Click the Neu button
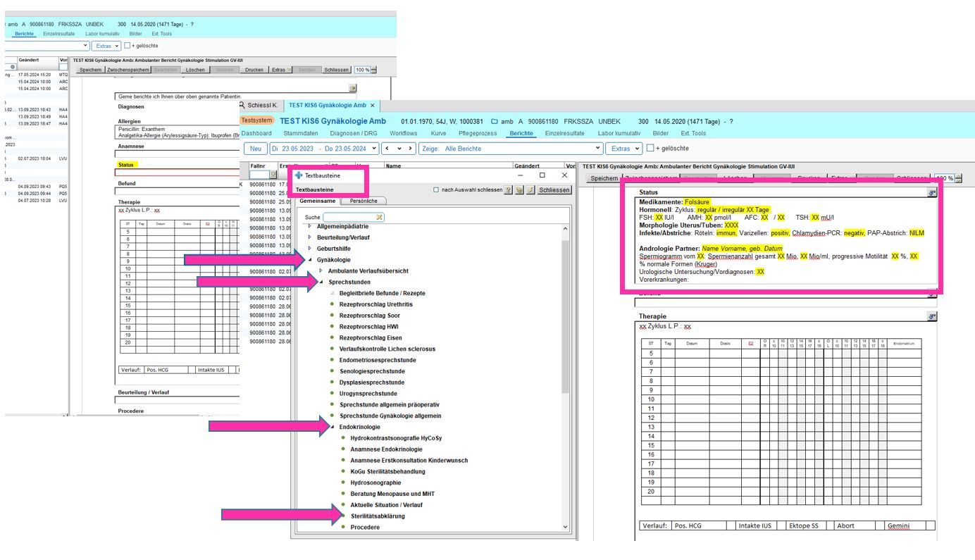The image size is (975, 560). pos(255,149)
